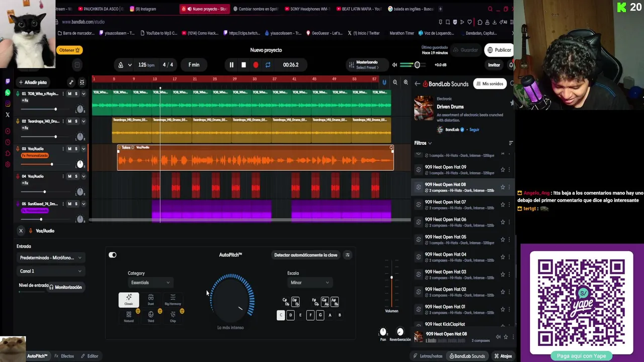Mute track 04 Voz/Audio

(x=69, y=176)
